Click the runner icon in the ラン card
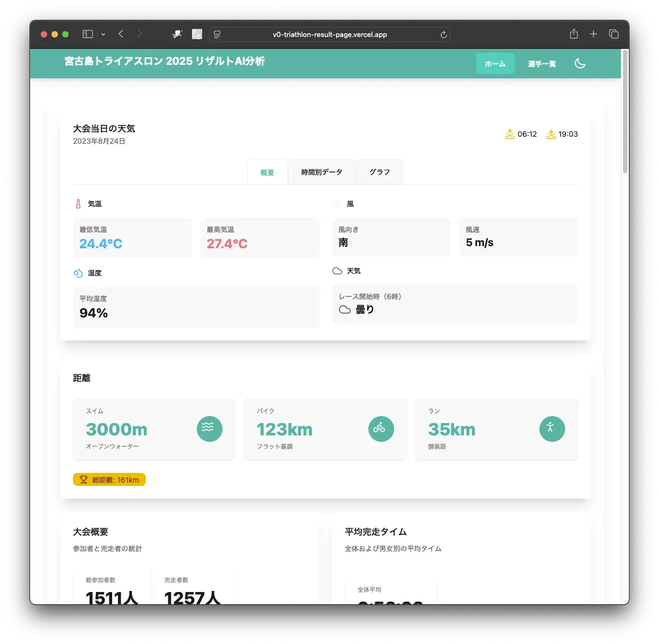 tap(552, 429)
